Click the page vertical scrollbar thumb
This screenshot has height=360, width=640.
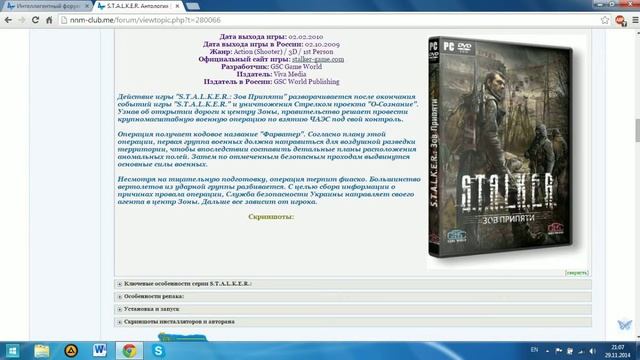[637, 130]
